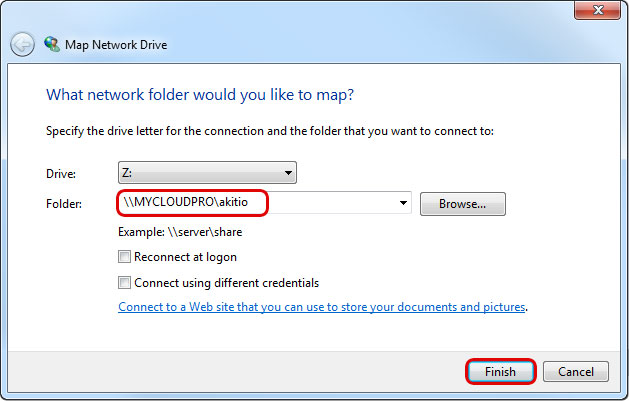The image size is (629, 401).
Task: Expand the Folder path history arrow
Action: [x=404, y=203]
